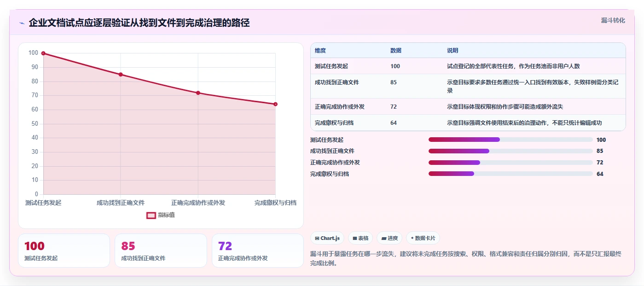Click the page title text
Viewport: 644px width, 286px height.
(x=139, y=23)
